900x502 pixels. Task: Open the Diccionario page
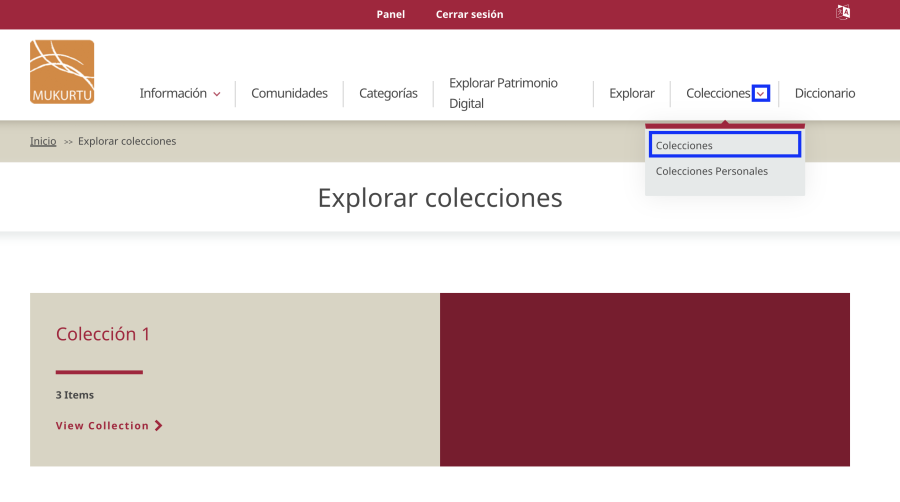click(x=825, y=93)
